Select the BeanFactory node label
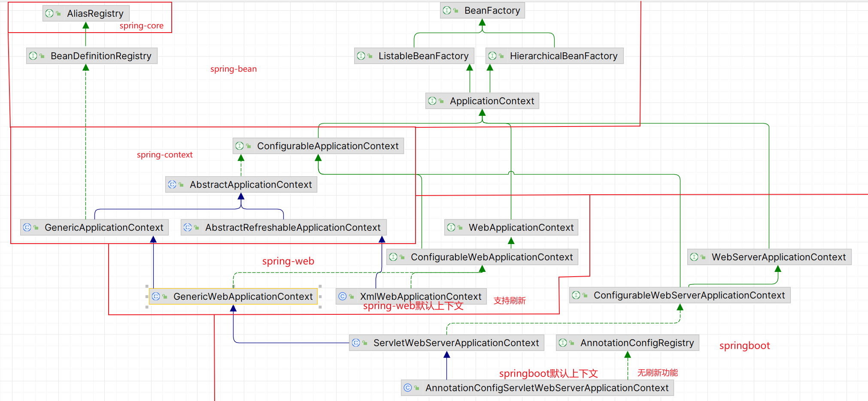 [492, 11]
